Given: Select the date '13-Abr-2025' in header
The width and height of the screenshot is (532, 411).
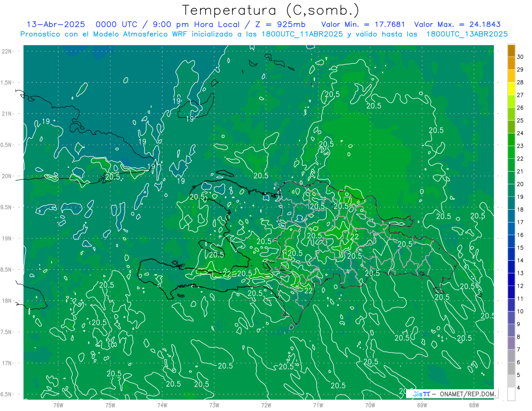Looking at the screenshot, I should pyautogui.click(x=55, y=25).
